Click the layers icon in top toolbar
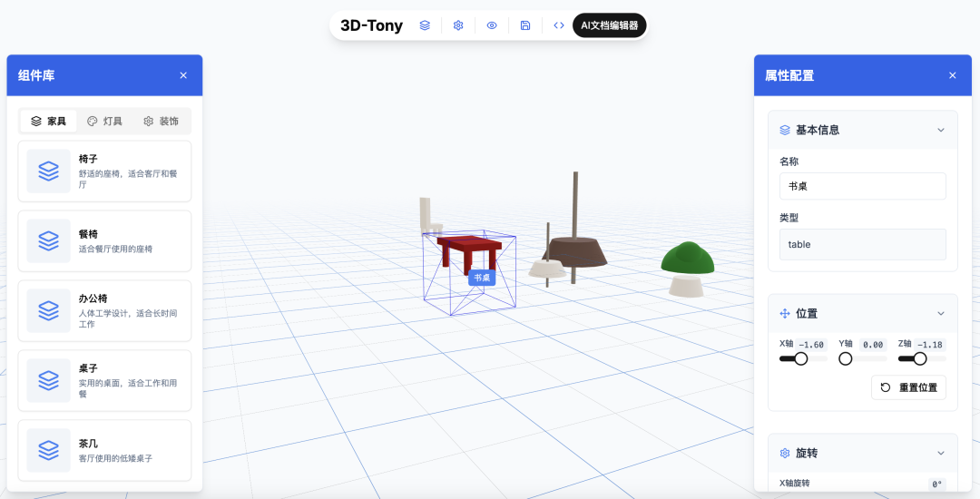The height and width of the screenshot is (499, 980). click(x=425, y=25)
